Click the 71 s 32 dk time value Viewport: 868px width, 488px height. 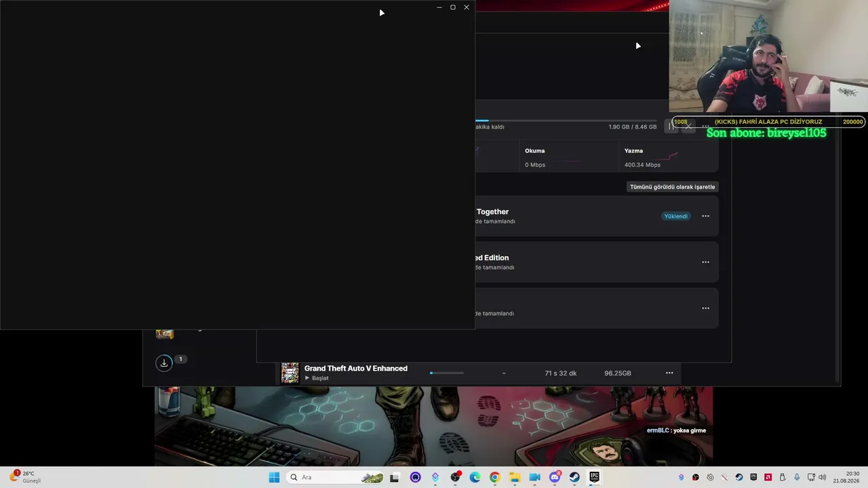click(561, 373)
